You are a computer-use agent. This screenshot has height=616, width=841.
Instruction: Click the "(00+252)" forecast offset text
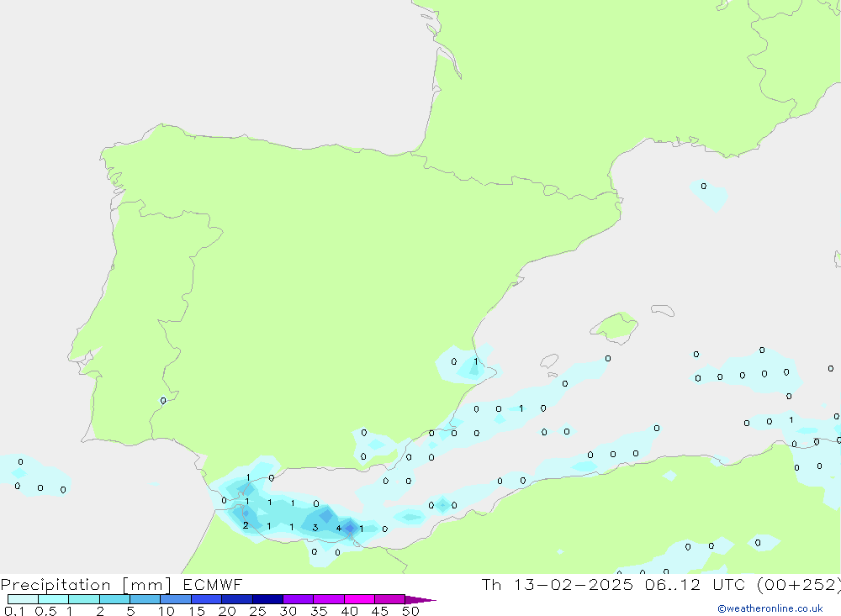coord(799,585)
